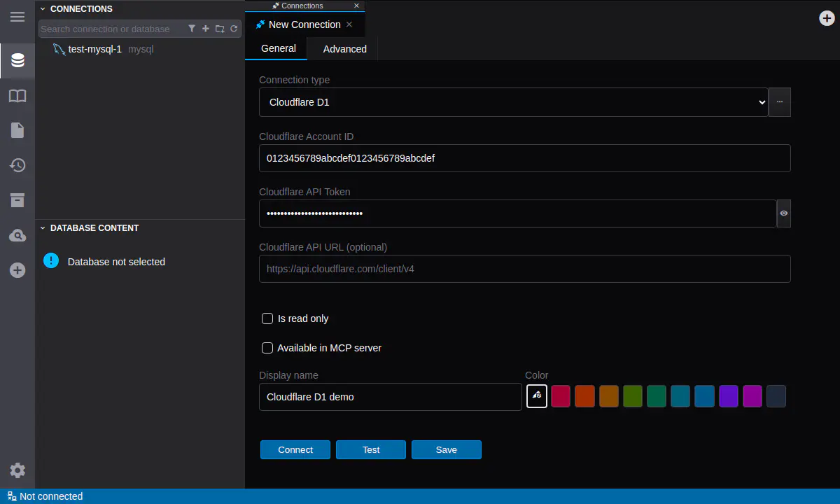Select the General tab
This screenshot has height=504, width=840.
click(x=279, y=48)
